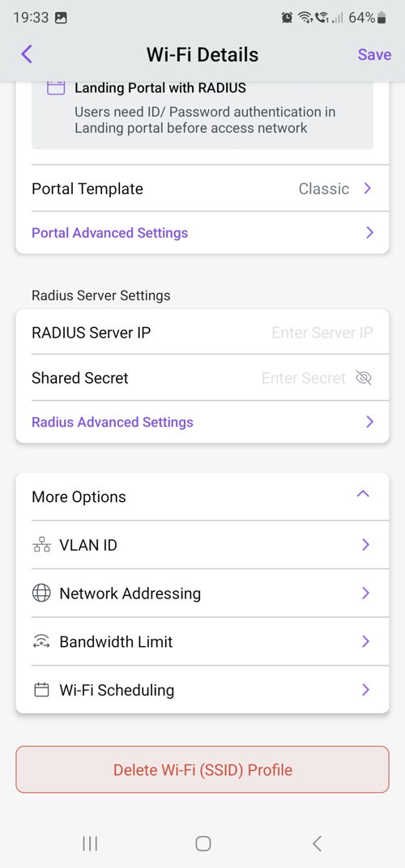Viewport: 405px width, 868px height.
Task: Save the Wi-Fi details
Action: (x=374, y=54)
